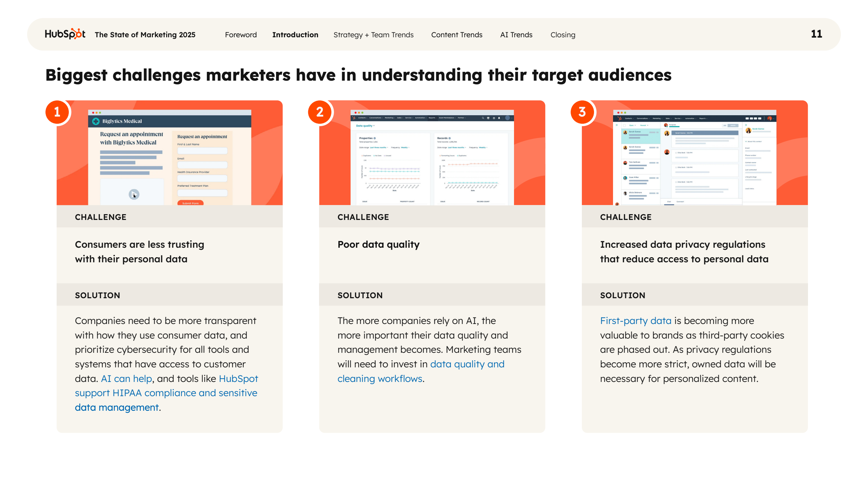Click the orange number 2 badge

point(320,112)
